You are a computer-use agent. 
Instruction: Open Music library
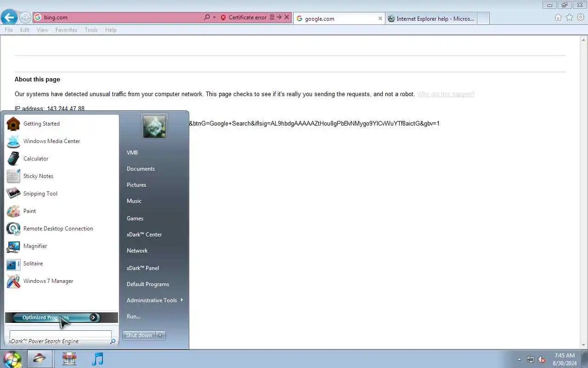tap(154, 201)
